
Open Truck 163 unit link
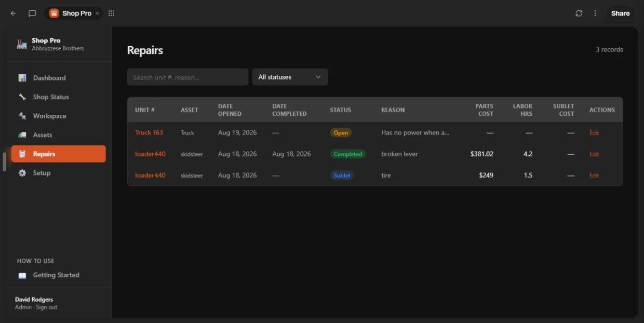click(149, 132)
